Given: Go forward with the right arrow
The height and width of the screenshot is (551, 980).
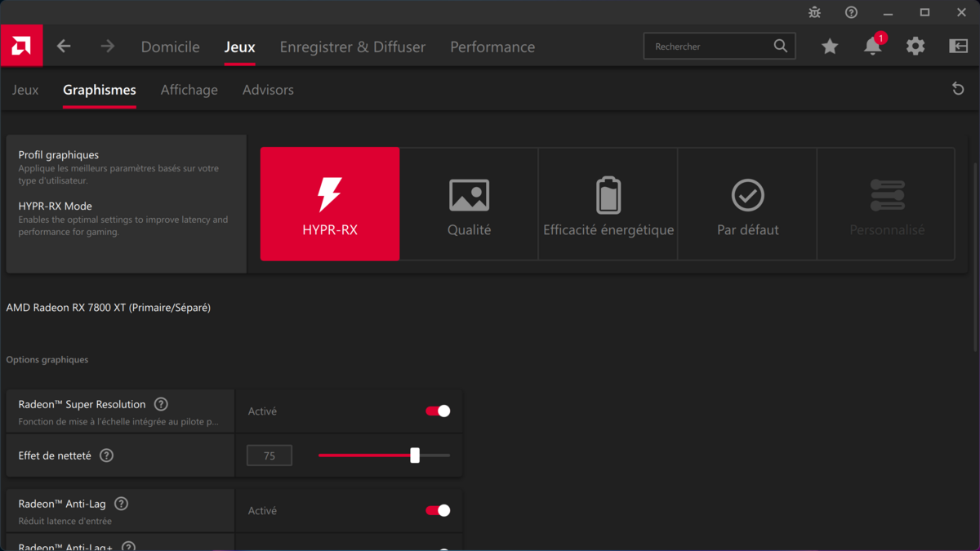Looking at the screenshot, I should (x=107, y=47).
